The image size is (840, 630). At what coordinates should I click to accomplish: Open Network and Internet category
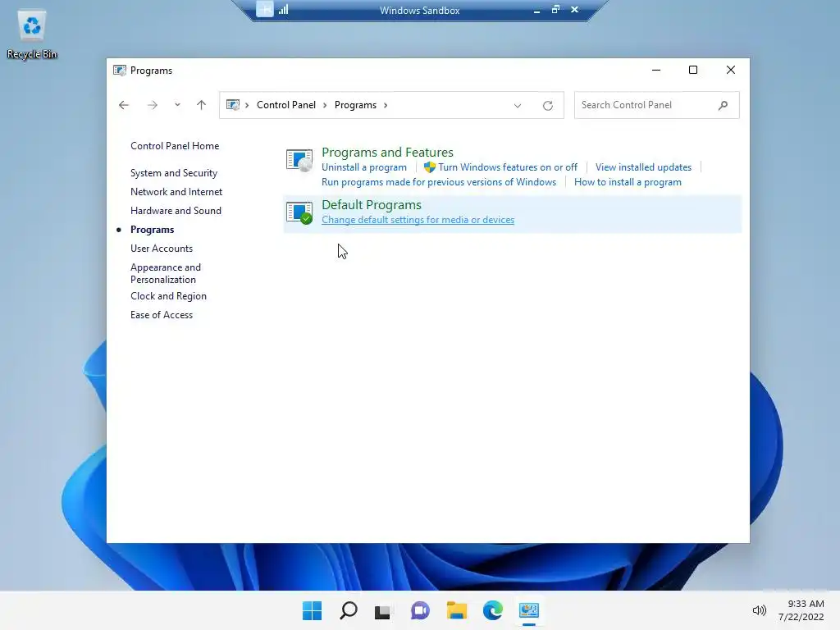click(x=176, y=192)
